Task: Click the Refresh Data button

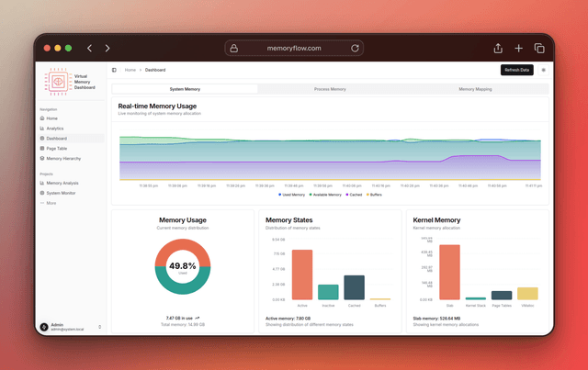Action: pyautogui.click(x=516, y=70)
